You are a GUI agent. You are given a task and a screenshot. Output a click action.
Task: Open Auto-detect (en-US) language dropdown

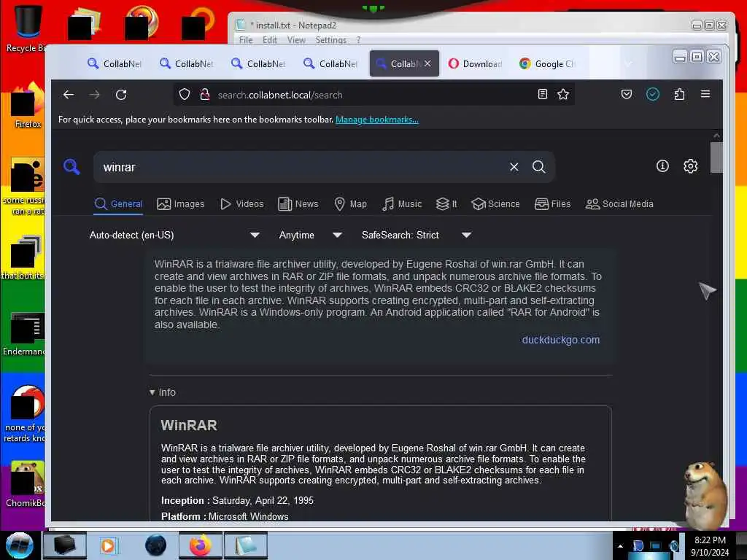(x=174, y=236)
